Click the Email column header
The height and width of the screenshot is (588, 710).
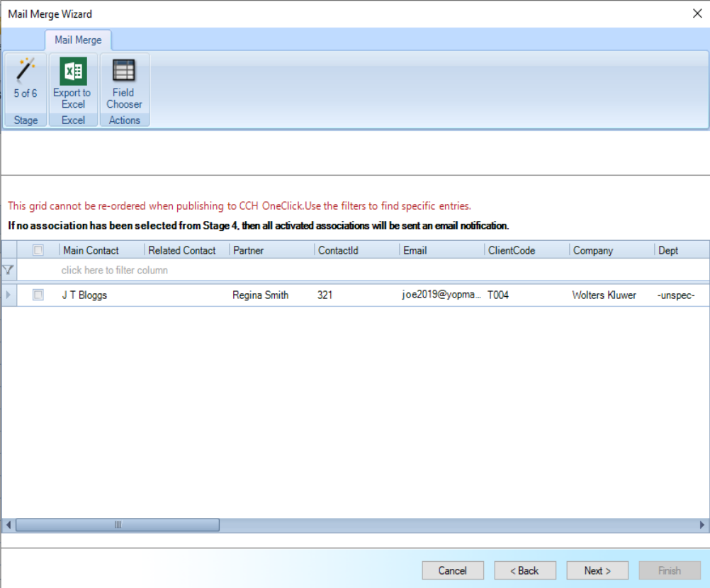pos(442,250)
